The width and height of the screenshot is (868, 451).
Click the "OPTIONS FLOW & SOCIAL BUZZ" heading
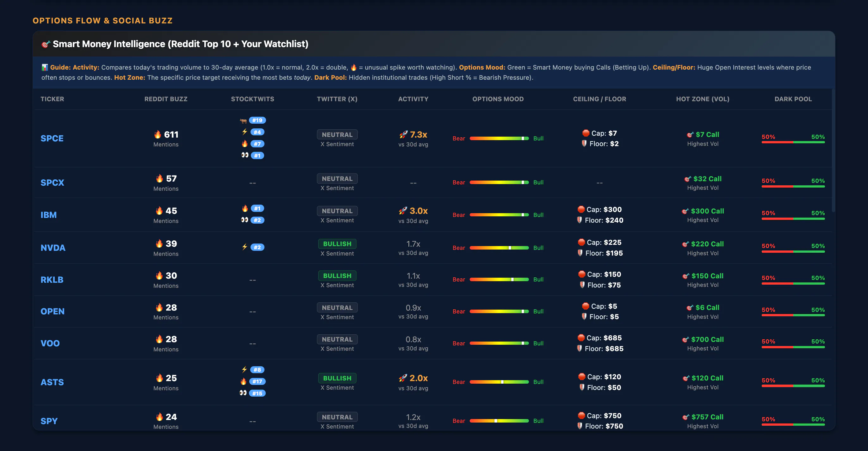point(102,21)
